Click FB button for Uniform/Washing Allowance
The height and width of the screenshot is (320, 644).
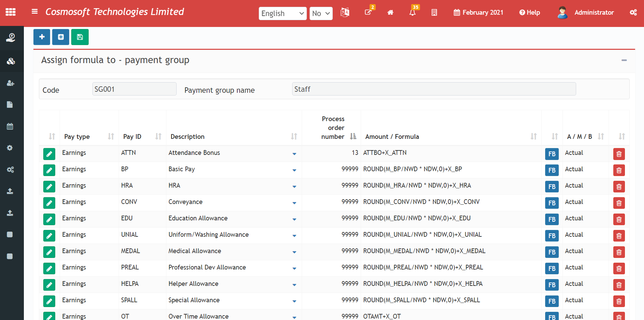[552, 236]
